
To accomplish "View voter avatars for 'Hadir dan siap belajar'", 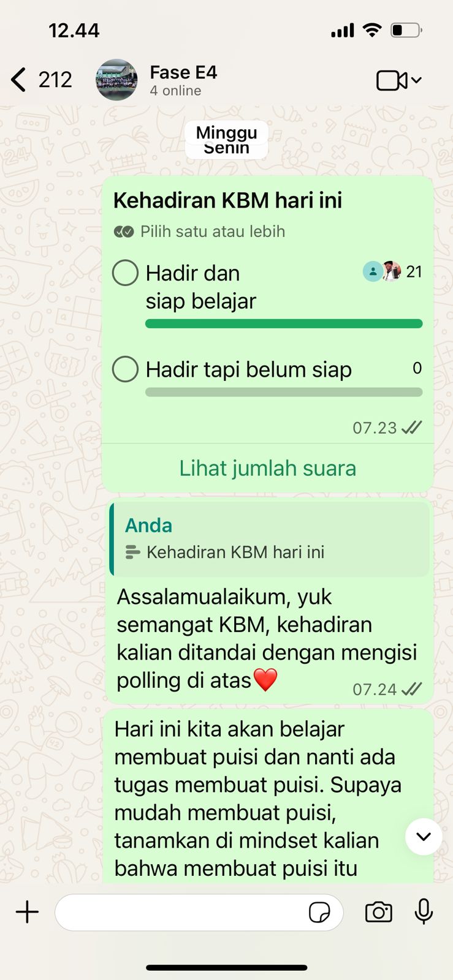I will pos(382,271).
